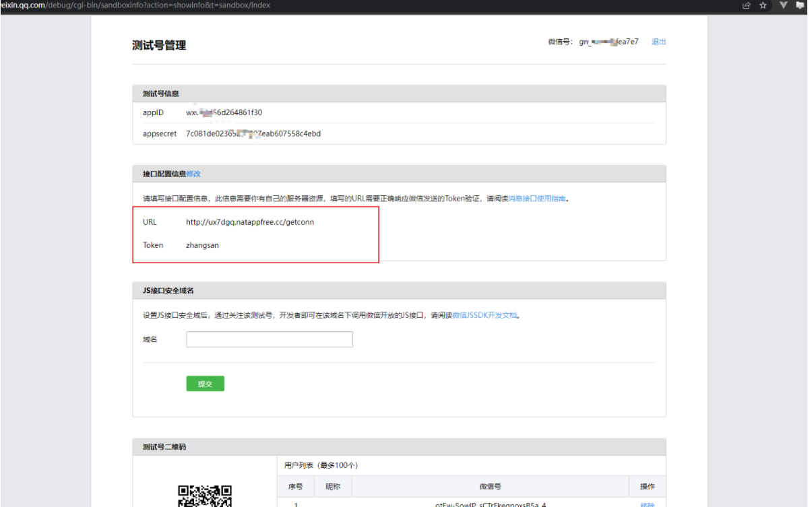Click the 微信号 column header

click(491, 487)
